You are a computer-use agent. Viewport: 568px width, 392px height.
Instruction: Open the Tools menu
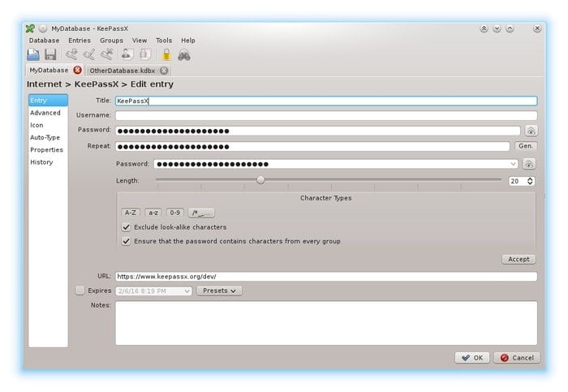coord(164,41)
